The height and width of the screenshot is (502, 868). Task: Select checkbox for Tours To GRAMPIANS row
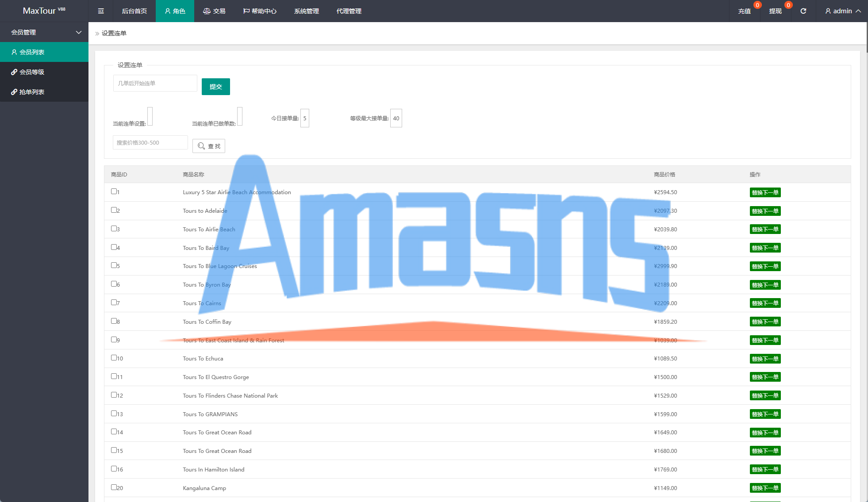[x=114, y=414]
